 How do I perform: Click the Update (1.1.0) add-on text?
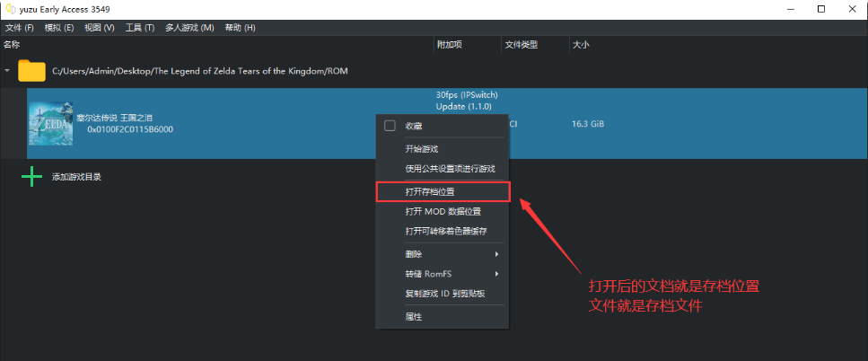point(463,106)
